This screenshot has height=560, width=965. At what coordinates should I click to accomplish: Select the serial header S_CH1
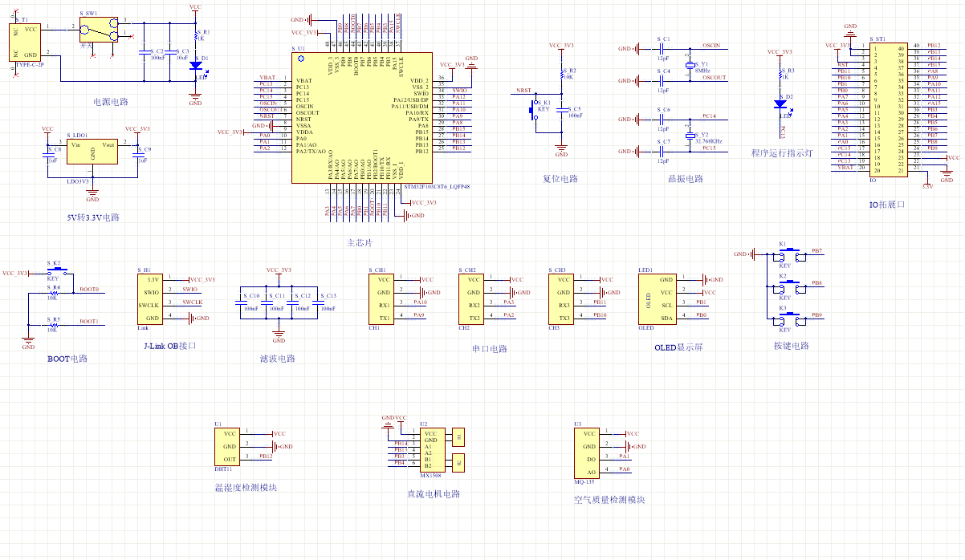(381, 299)
